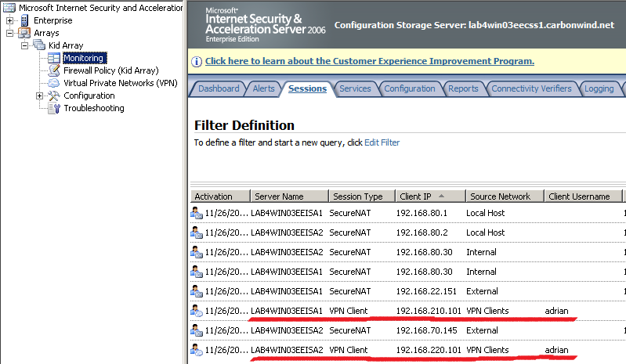This screenshot has height=364, width=626.
Task: Click client IP cell 192.168.220.101
Action: click(429, 350)
